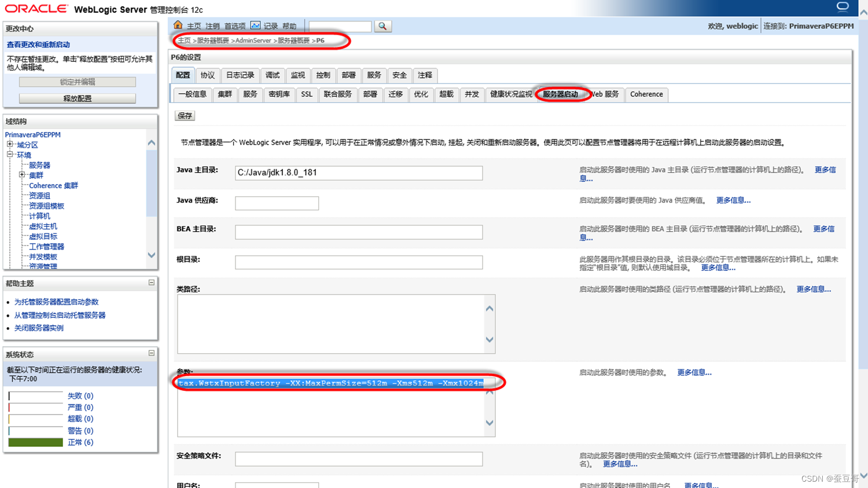The image size is (868, 488).
Task: Click 参数 textarea scroll down arrow
Action: tap(490, 423)
